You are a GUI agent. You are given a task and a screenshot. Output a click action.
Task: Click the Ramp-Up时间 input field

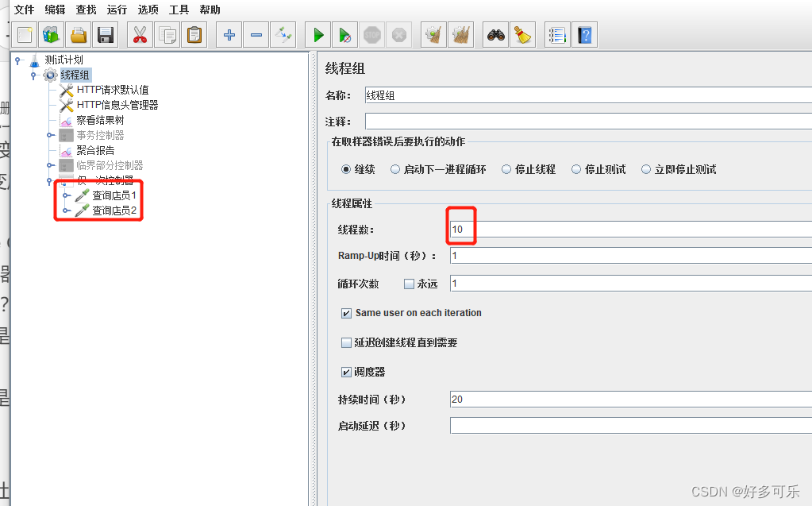point(631,256)
